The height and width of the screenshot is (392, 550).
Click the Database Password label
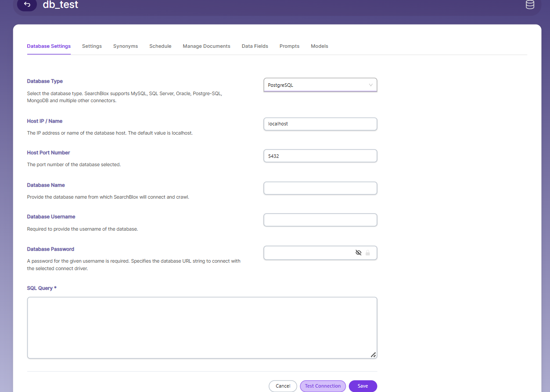tap(50, 249)
